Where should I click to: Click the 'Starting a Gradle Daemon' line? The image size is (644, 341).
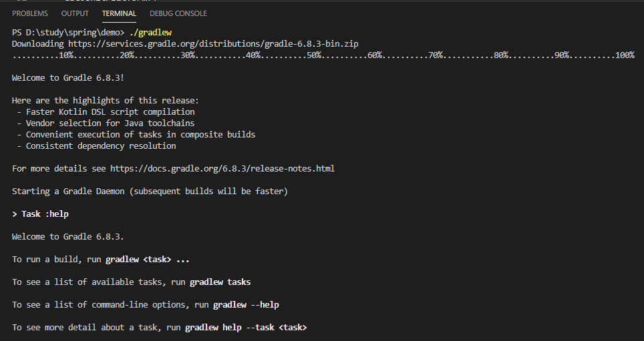click(x=150, y=192)
